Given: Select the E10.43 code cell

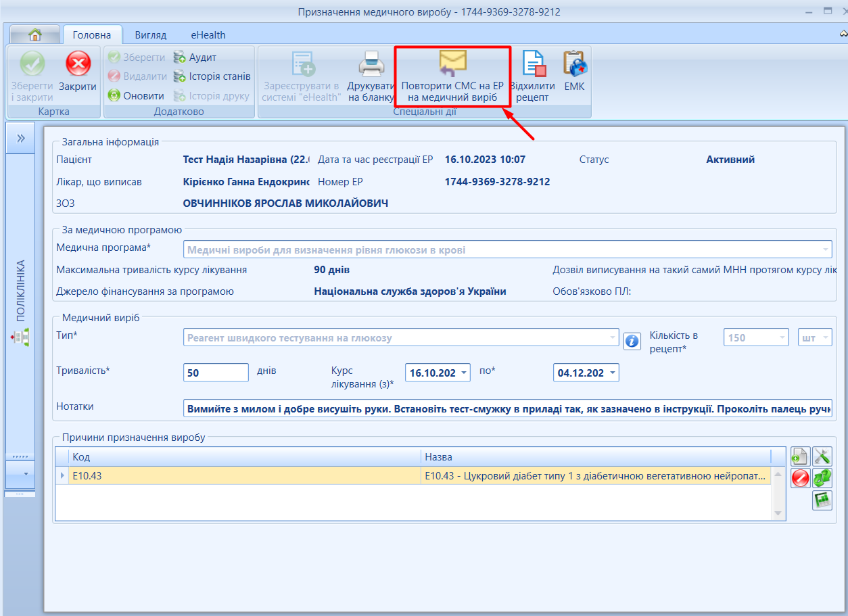Looking at the screenshot, I should [245, 476].
